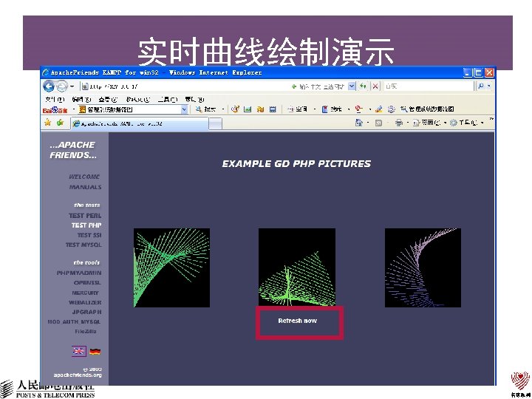Click the Baidu toolbar settings gear icon
Viewport: 532px width, 399px height.
391,109
